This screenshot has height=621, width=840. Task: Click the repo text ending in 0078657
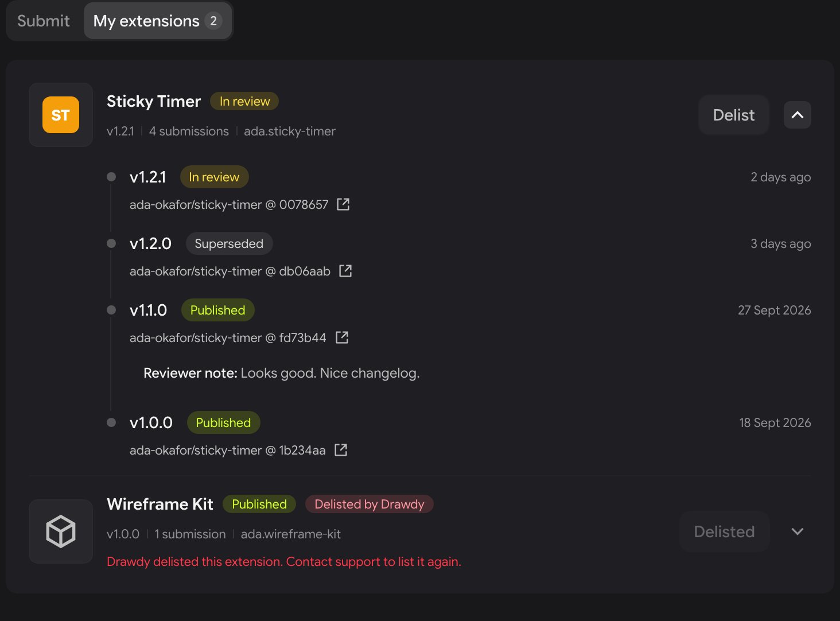click(229, 204)
